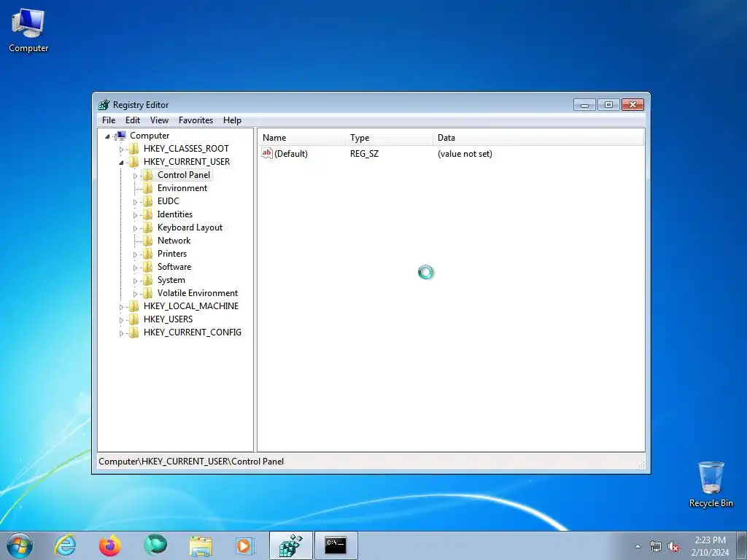Select the (Default) value name
The image size is (747, 560).
[x=291, y=154]
